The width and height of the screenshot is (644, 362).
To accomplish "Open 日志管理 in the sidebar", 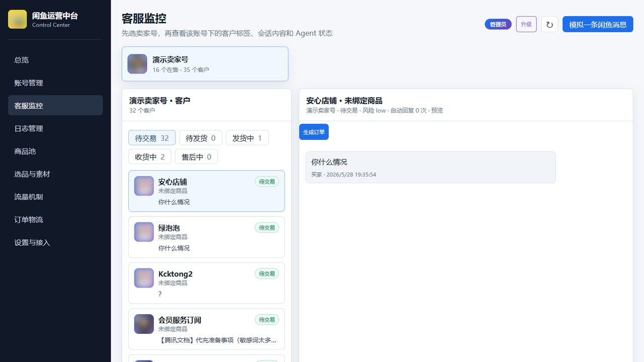I will click(55, 128).
